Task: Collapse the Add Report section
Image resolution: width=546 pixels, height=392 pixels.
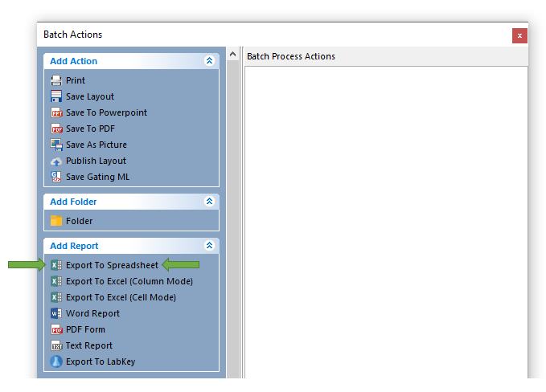Action: pyautogui.click(x=209, y=246)
